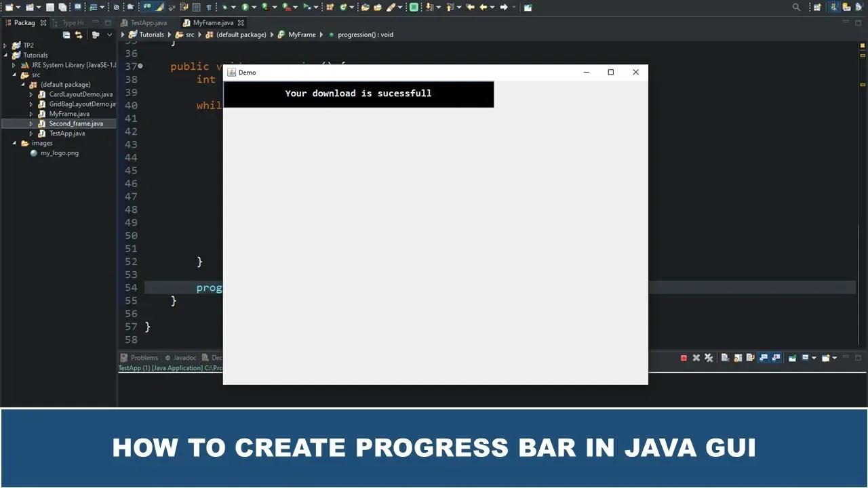
Task: Click the Save icon in the toolbar
Action: tap(50, 7)
